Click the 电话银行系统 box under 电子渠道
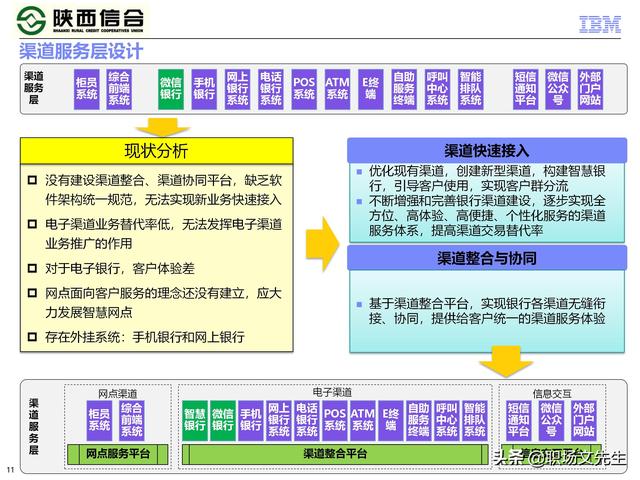This screenshot has width=640, height=480. point(307,420)
